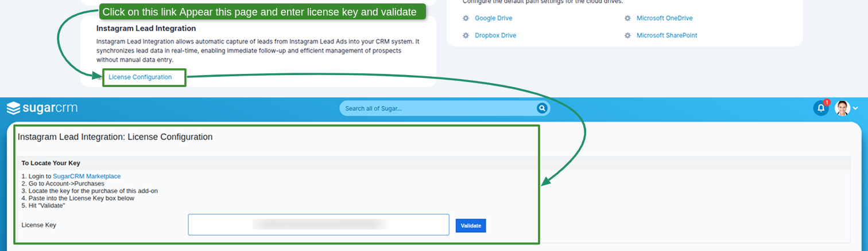Follow the SugarCRM Marketplace link
Viewport: 868px width, 251px height.
(87, 176)
